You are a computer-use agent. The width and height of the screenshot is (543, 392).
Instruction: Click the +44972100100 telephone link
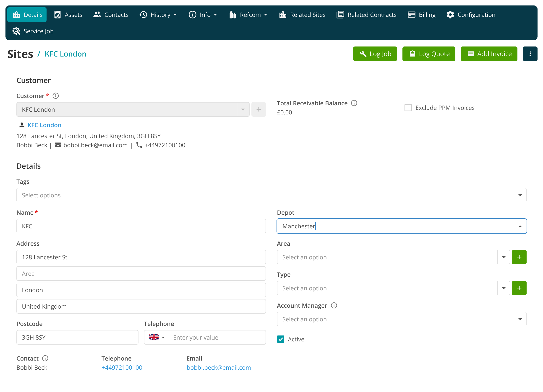pos(122,368)
